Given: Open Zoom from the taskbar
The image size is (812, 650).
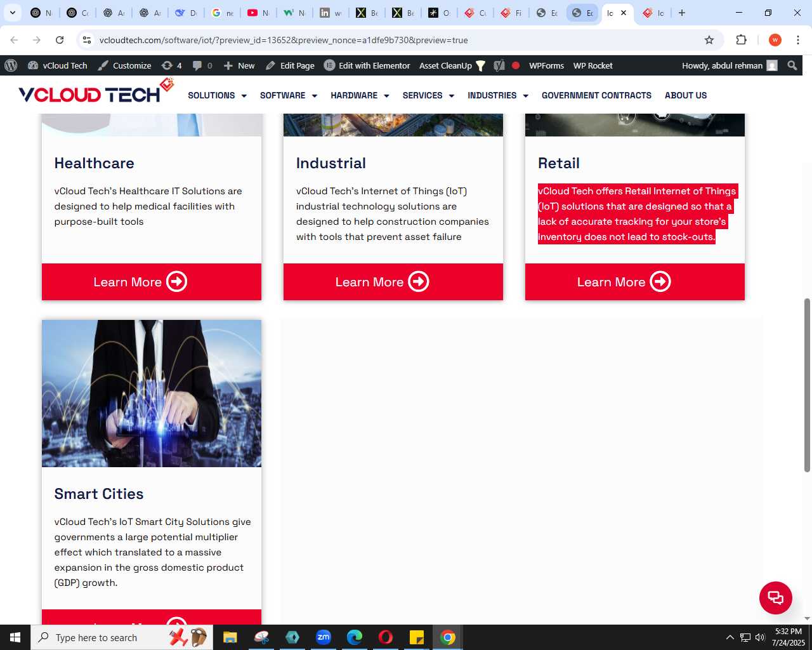Looking at the screenshot, I should pos(324,637).
